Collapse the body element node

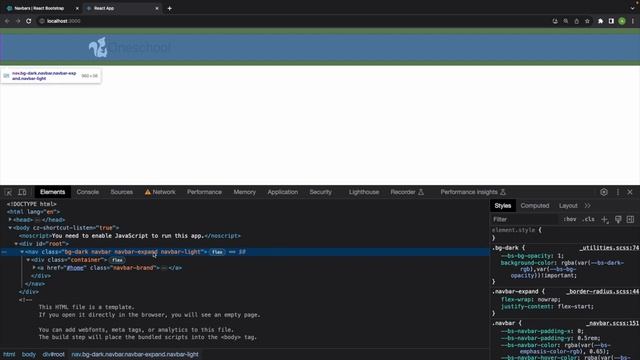click(10, 228)
